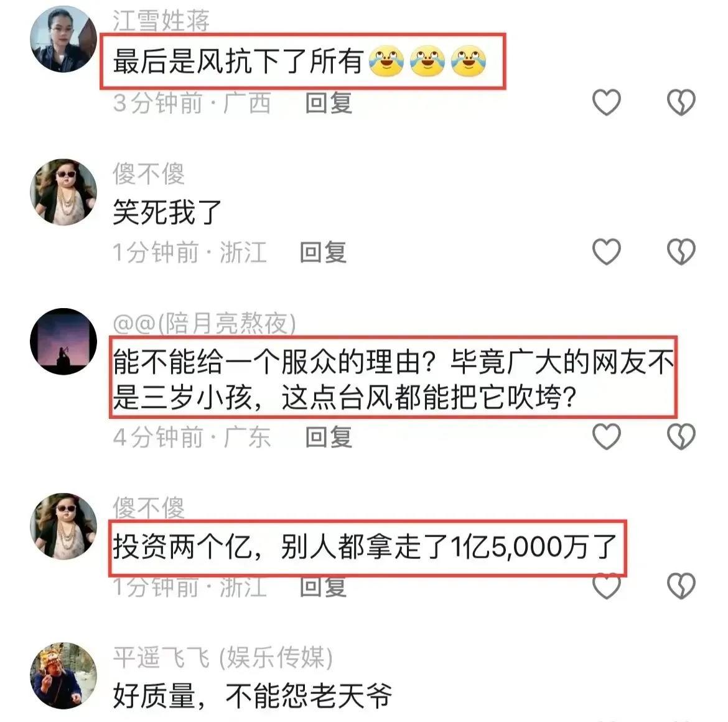The height and width of the screenshot is (722, 728).
Task: Dislike the 最后是风抗下了所有 comment
Action: [681, 102]
